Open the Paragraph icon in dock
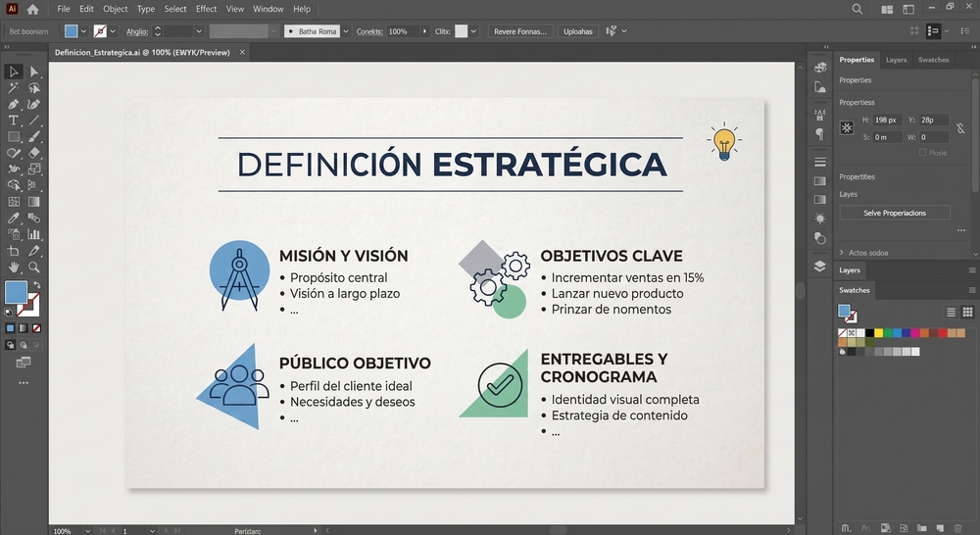This screenshot has height=535, width=980. point(820,133)
